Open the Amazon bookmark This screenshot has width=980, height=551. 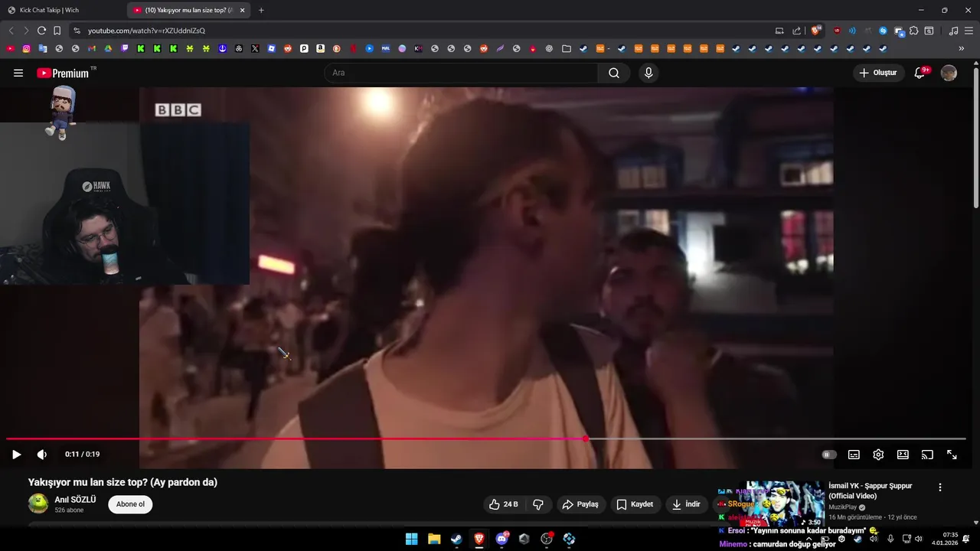pos(320,48)
